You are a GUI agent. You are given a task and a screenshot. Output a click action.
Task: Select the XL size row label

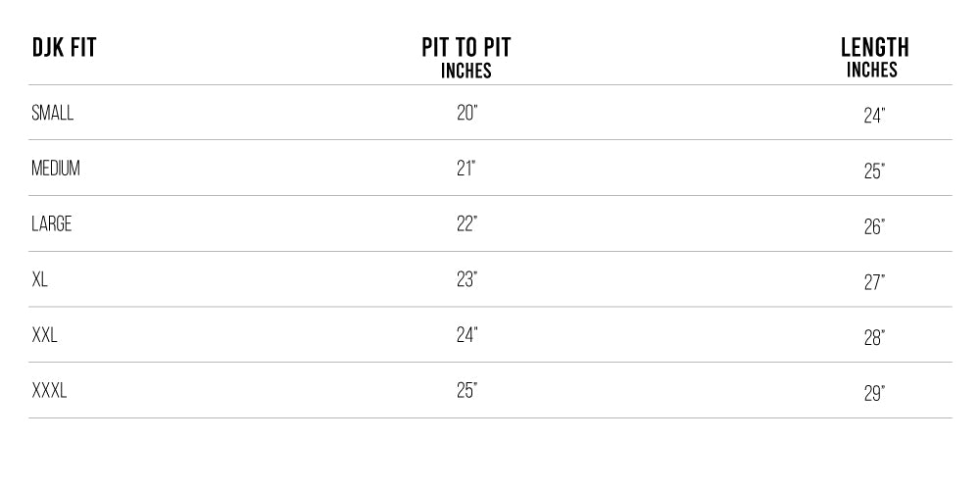39,279
